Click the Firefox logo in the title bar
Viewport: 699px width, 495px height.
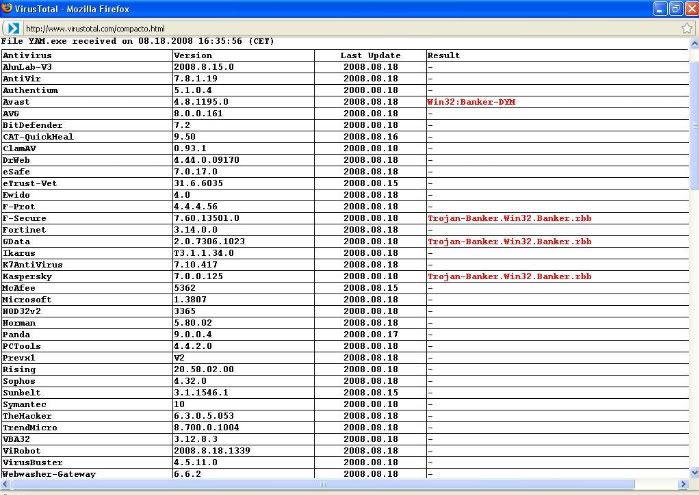(x=7, y=8)
